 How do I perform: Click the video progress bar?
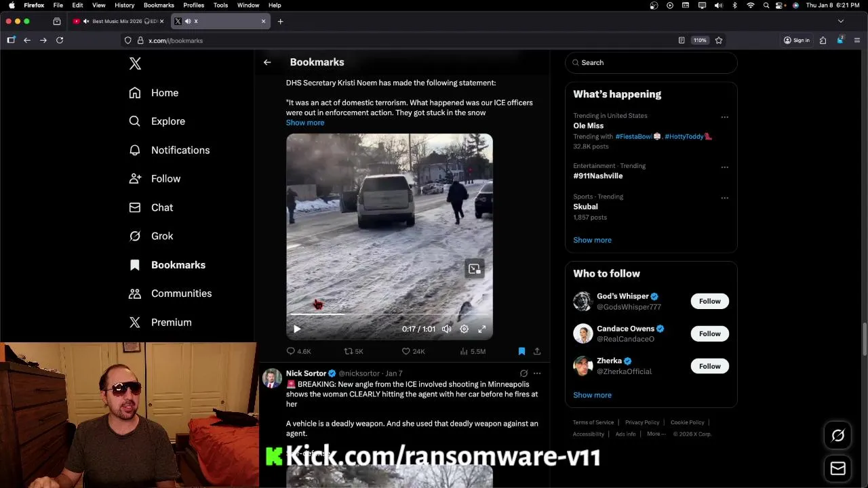[389, 314]
